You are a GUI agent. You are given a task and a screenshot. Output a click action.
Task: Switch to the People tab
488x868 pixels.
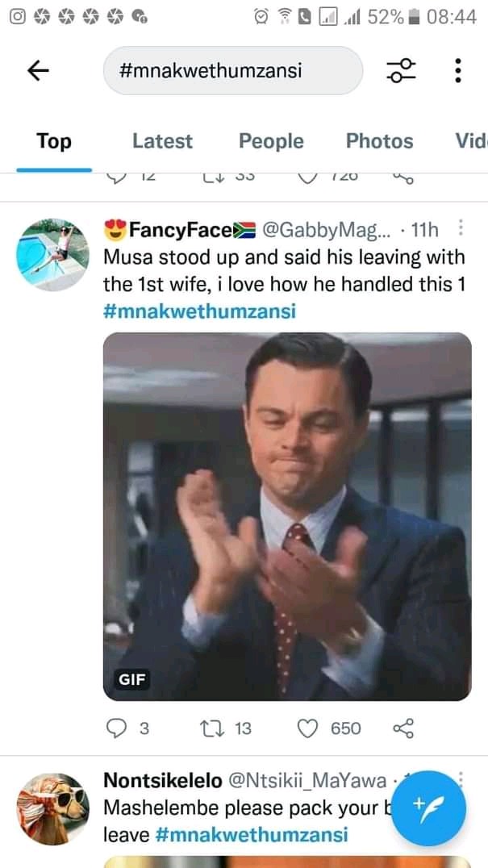coord(271,141)
